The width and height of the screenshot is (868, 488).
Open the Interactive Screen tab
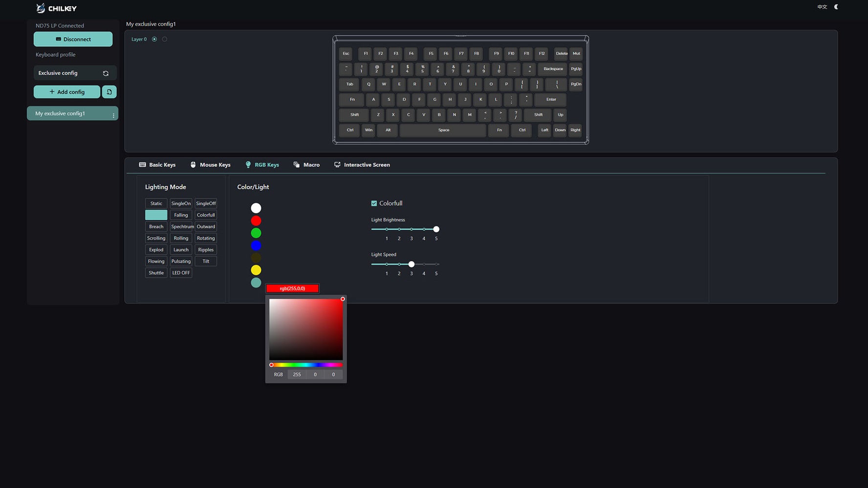pos(362,165)
